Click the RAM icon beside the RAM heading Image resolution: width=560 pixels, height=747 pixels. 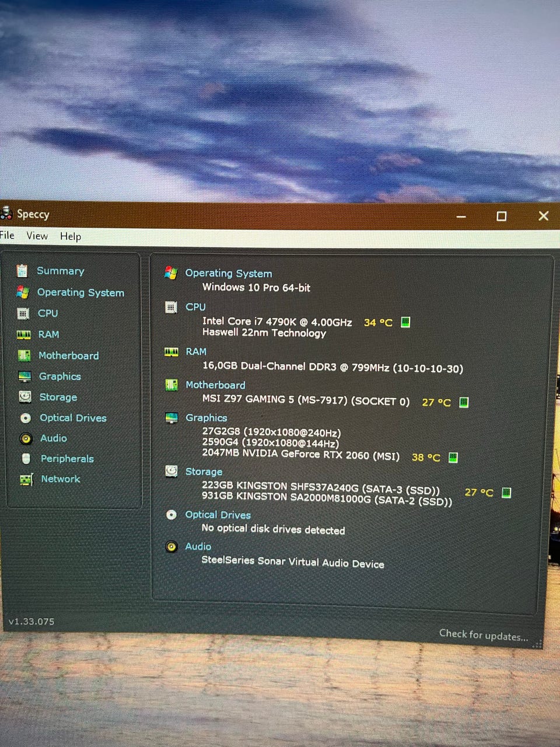(x=171, y=352)
